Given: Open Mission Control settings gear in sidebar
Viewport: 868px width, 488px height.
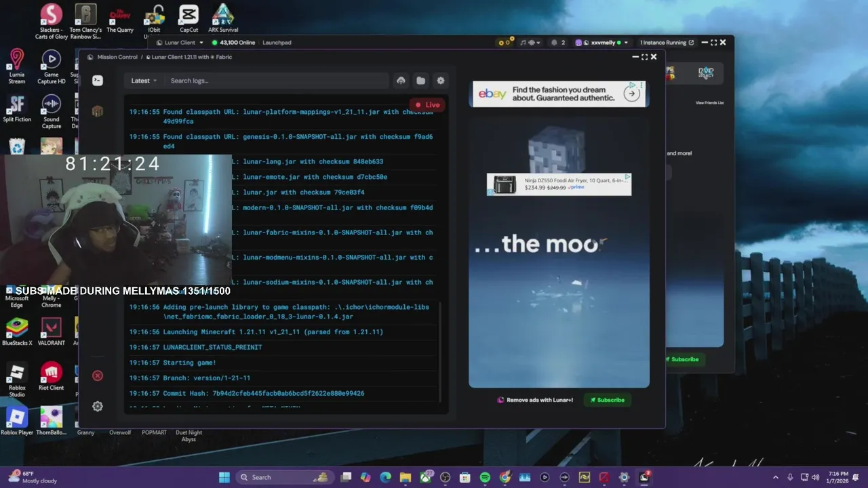Looking at the screenshot, I should click(x=98, y=406).
